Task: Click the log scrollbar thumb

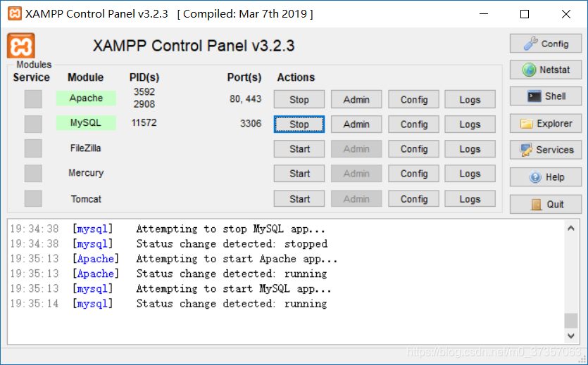Action: (x=571, y=321)
